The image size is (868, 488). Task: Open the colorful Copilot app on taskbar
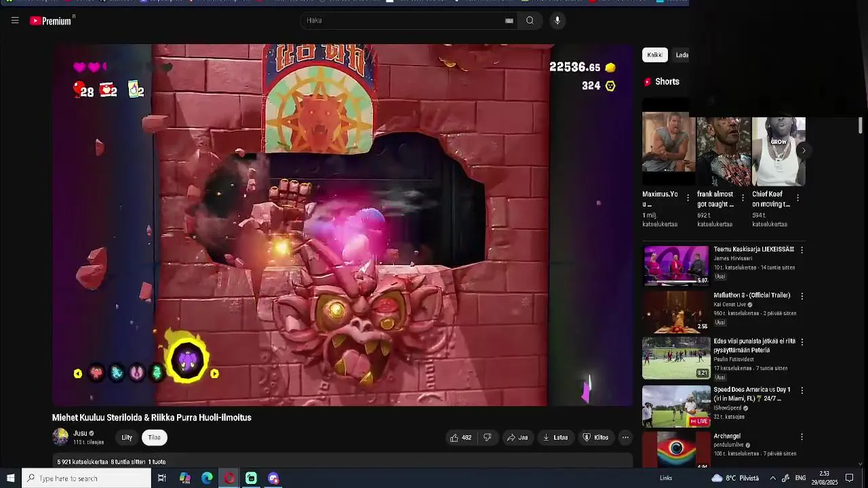184,478
